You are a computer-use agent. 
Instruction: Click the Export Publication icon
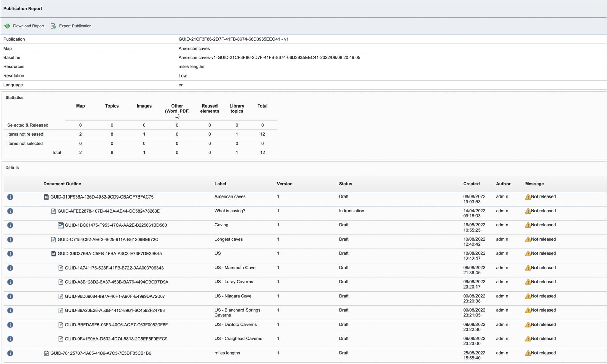pyautogui.click(x=53, y=26)
